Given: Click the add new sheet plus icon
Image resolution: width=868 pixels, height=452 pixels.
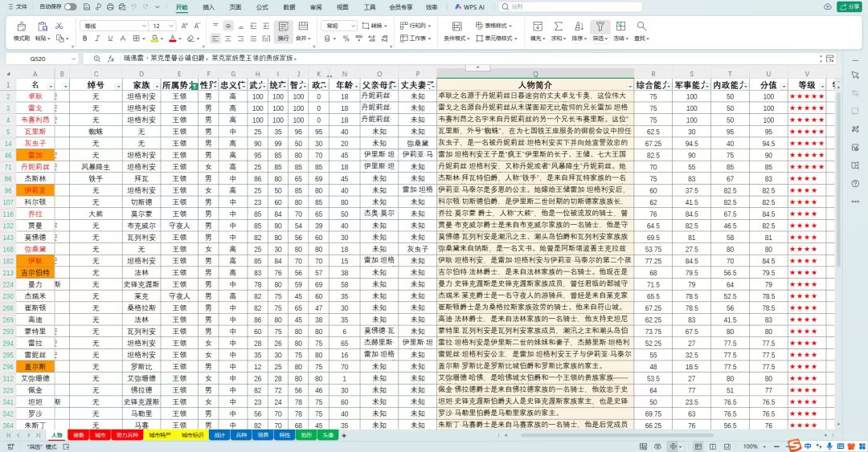Looking at the screenshot, I should [x=344, y=436].
